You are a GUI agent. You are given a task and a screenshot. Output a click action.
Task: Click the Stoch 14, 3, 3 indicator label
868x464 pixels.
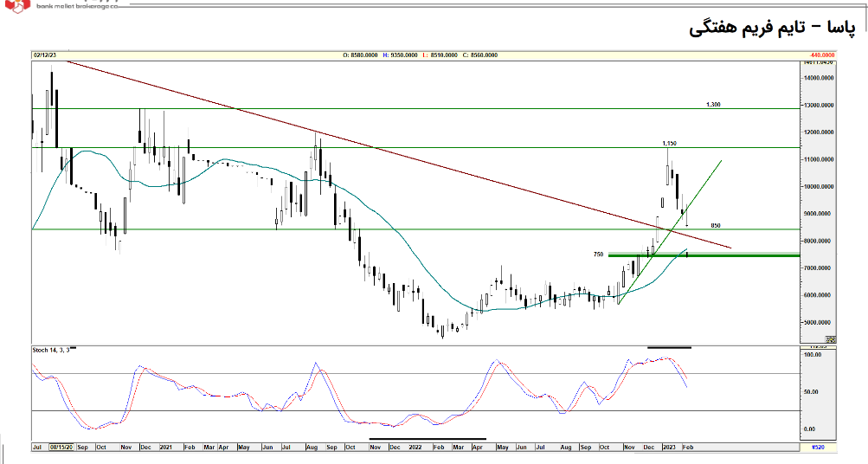click(51, 350)
